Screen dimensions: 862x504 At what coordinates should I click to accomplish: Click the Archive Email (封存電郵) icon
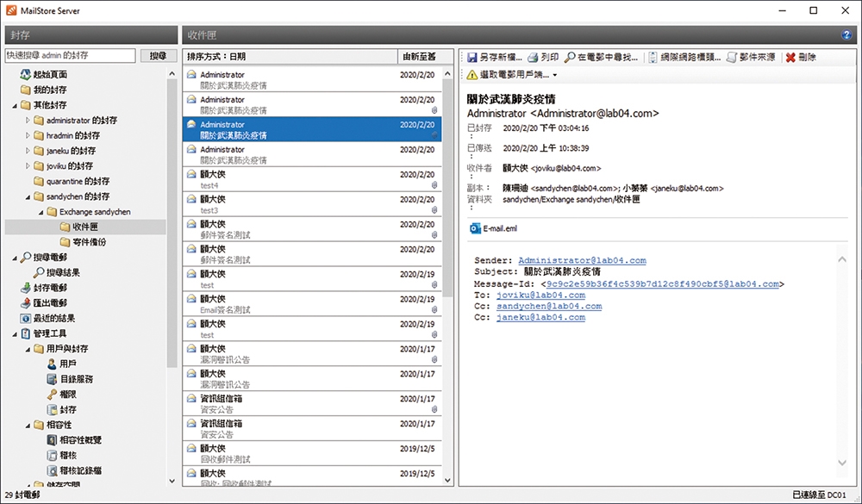pos(25,288)
